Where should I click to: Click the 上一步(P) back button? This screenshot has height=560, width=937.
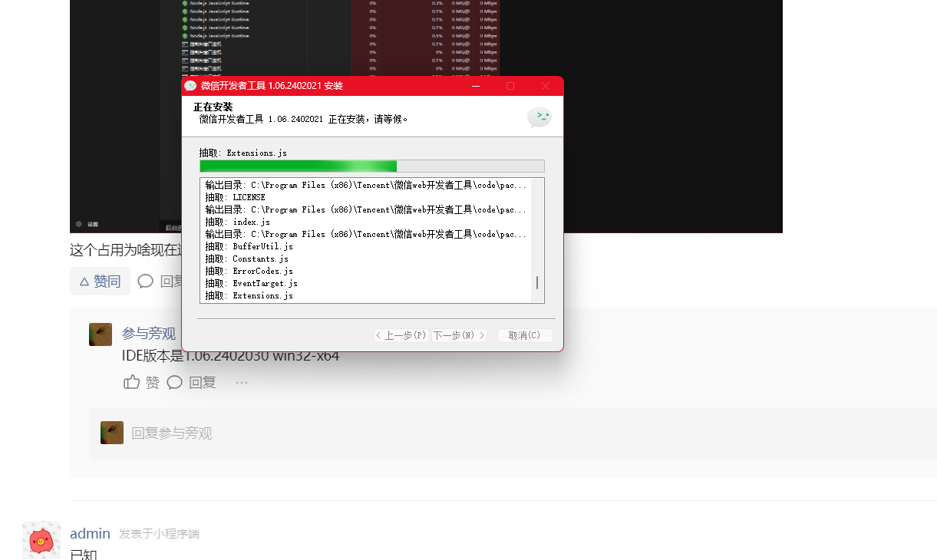click(401, 335)
